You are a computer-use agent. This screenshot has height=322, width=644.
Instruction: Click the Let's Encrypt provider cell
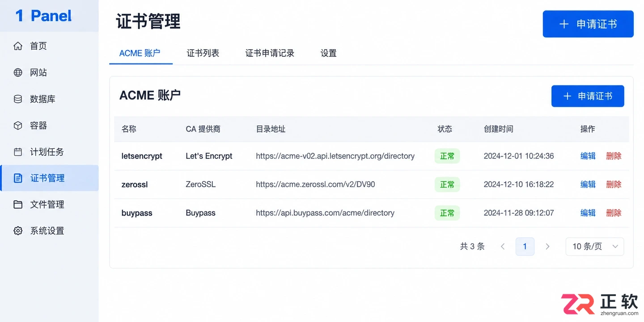click(209, 156)
